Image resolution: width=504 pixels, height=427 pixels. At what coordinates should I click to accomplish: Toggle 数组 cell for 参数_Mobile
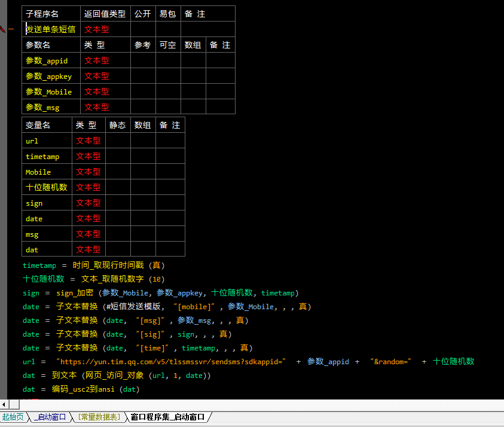(x=193, y=91)
